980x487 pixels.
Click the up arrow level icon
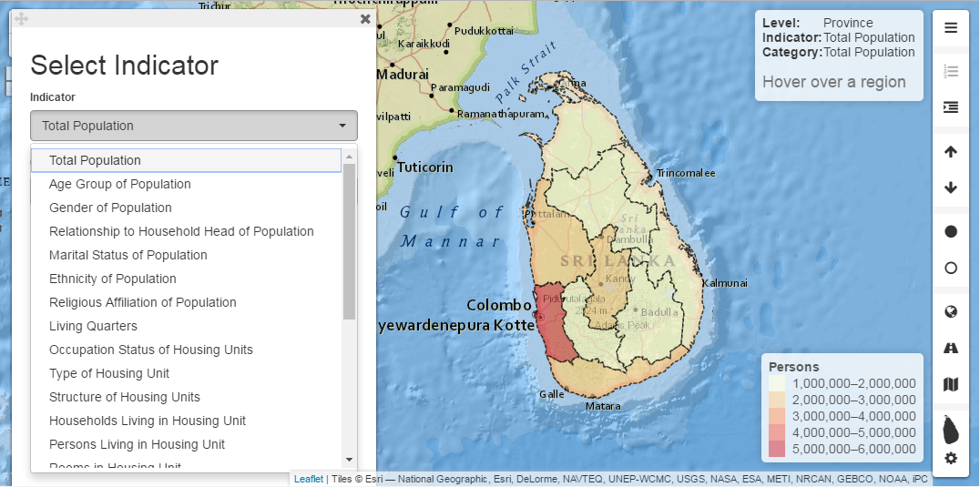coord(951,152)
